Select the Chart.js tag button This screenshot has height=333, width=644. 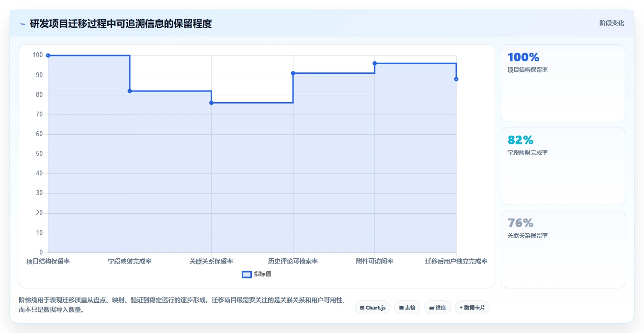click(x=373, y=308)
